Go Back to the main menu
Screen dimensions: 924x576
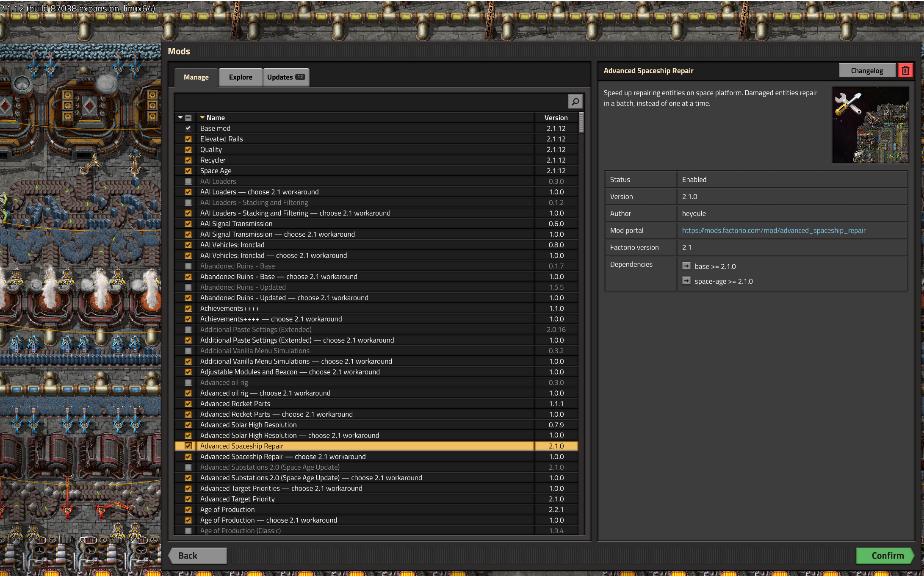198,555
